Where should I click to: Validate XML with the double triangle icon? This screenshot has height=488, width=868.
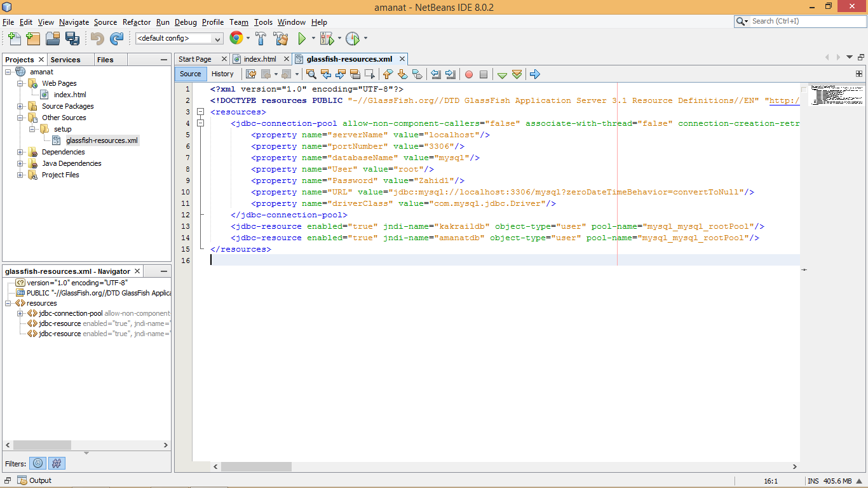pyautogui.click(x=517, y=74)
